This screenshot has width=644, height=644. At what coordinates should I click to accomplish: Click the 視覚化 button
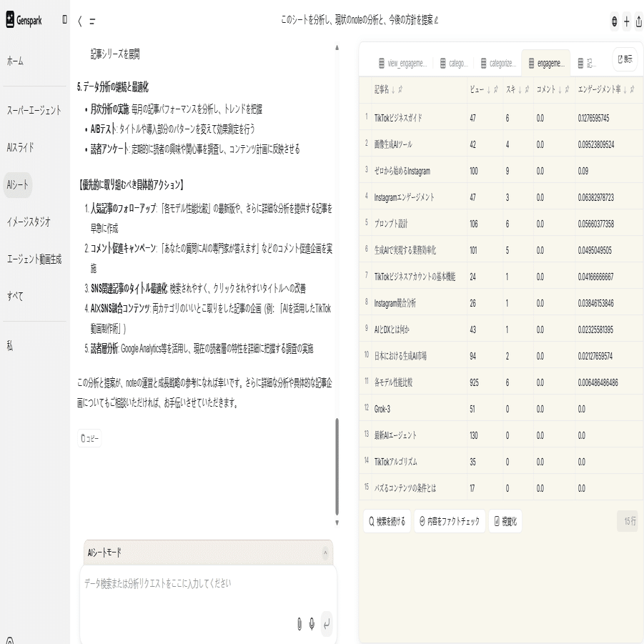(505, 521)
